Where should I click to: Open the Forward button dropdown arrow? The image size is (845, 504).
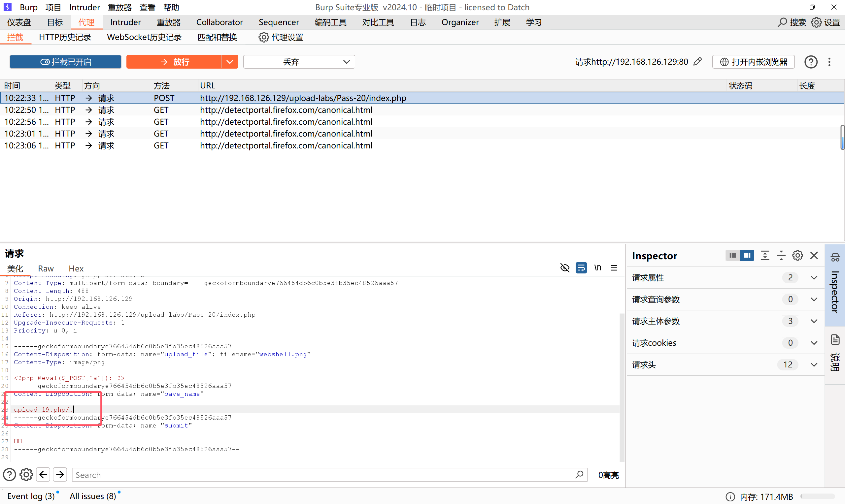(x=230, y=62)
